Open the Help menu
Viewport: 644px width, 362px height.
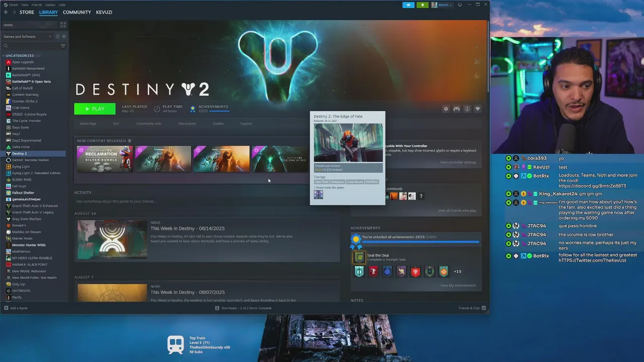pyautogui.click(x=62, y=5)
